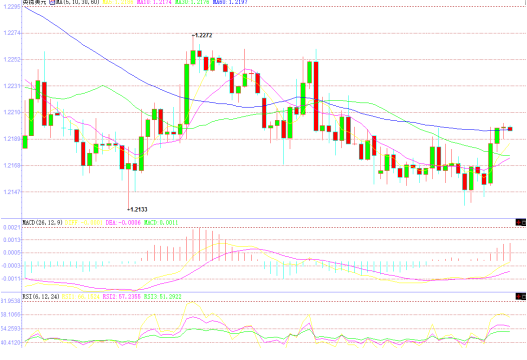This screenshot has width=527, height=360.
Task: Click the MA(5,10,30,60) parameter label
Action: click(x=77, y=2)
